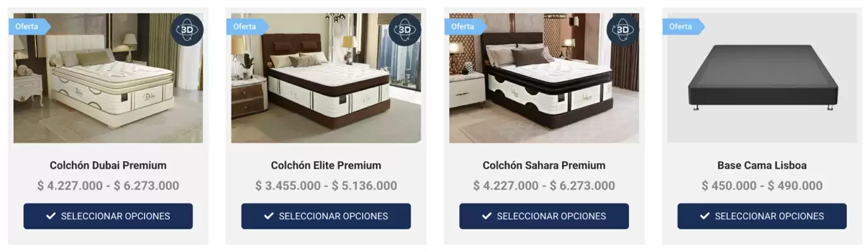
Task: Click Oferta badge on Dubai Premium
Action: pyautogui.click(x=29, y=26)
